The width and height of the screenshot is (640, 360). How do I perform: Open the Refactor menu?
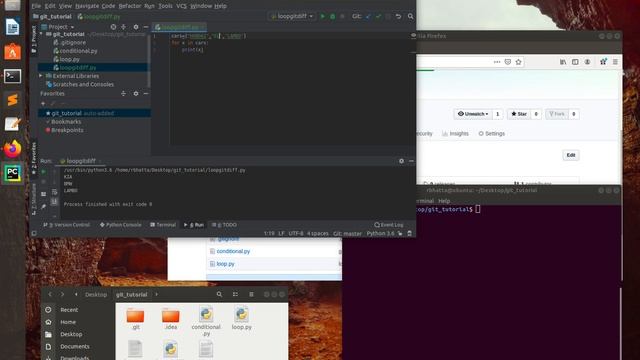click(129, 6)
